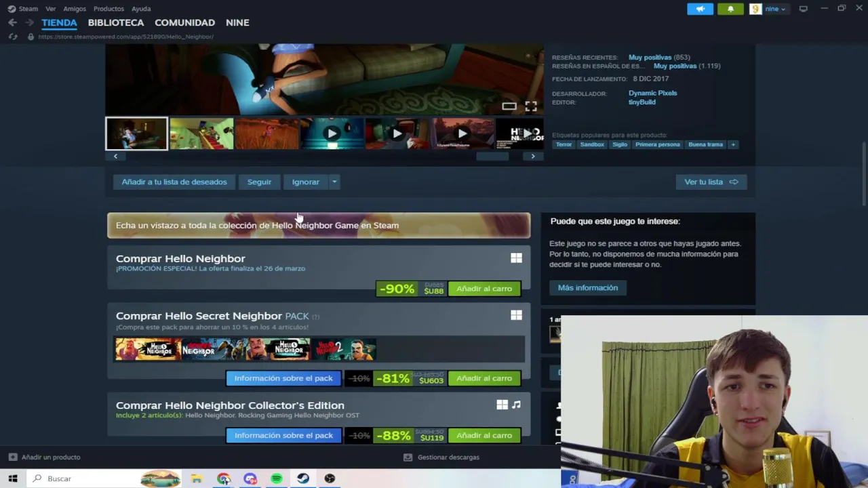Viewport: 868px width, 488px height.
Task: Open Spanish reviews Muy positivas link
Action: point(675,66)
